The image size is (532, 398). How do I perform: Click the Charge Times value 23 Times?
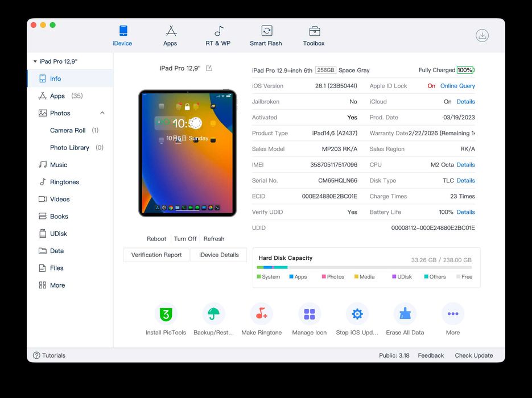[463, 196]
